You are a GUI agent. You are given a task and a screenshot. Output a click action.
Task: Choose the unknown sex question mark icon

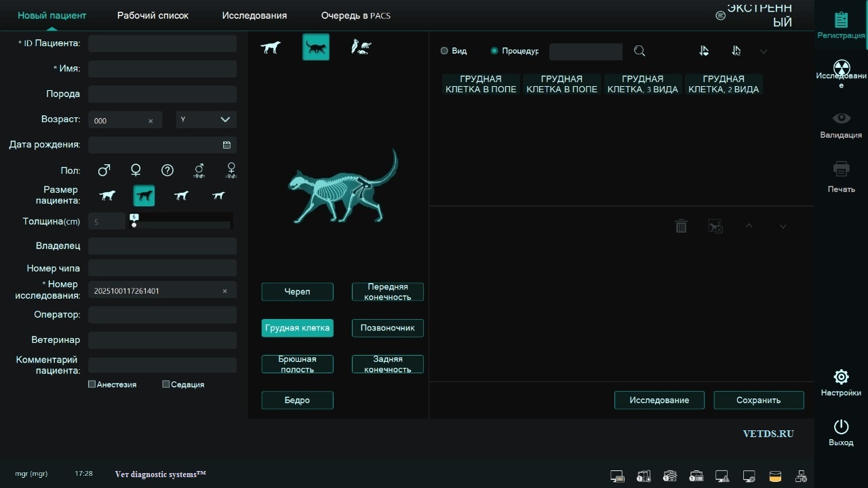167,170
